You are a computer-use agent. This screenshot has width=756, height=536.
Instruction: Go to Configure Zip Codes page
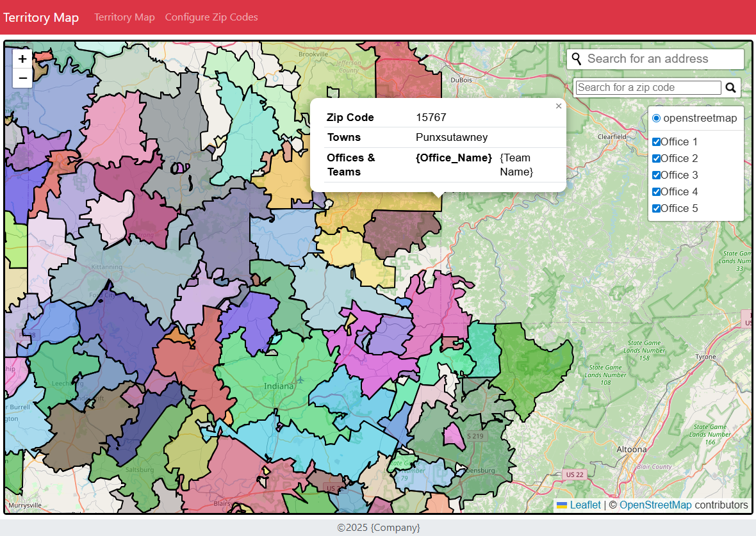click(211, 17)
